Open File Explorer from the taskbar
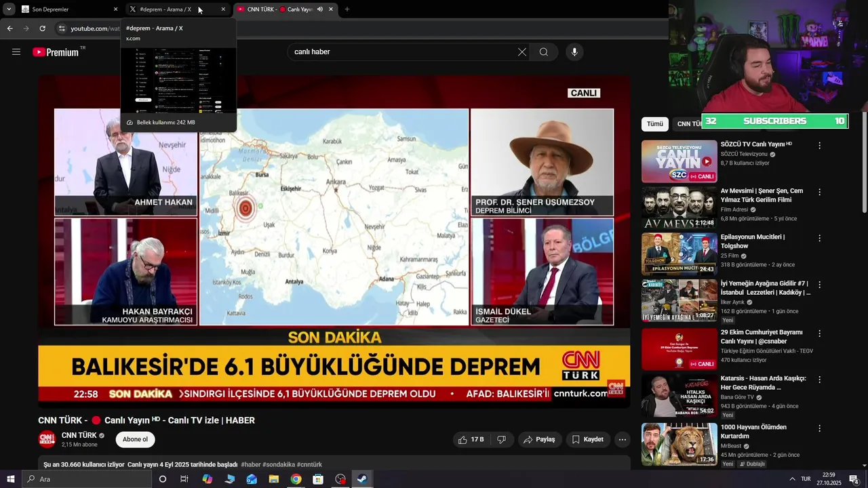Screen dimensions: 868x488 [x=274, y=479]
